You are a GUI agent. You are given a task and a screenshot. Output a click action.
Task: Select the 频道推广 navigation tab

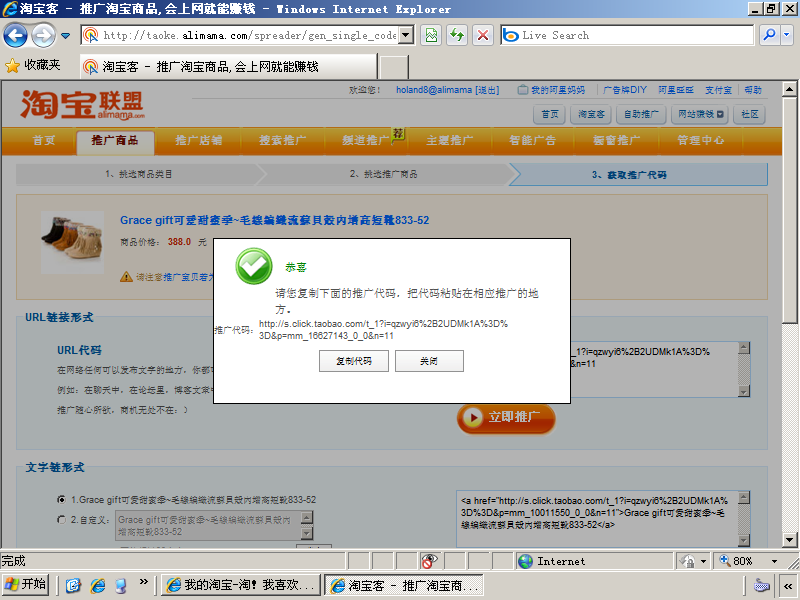366,140
